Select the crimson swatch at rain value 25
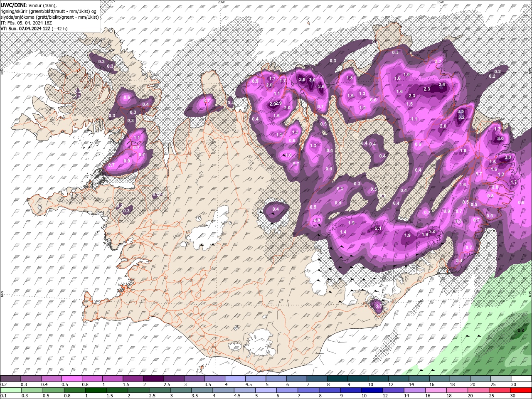Viewport: 532px width, 399px height. (500, 390)
